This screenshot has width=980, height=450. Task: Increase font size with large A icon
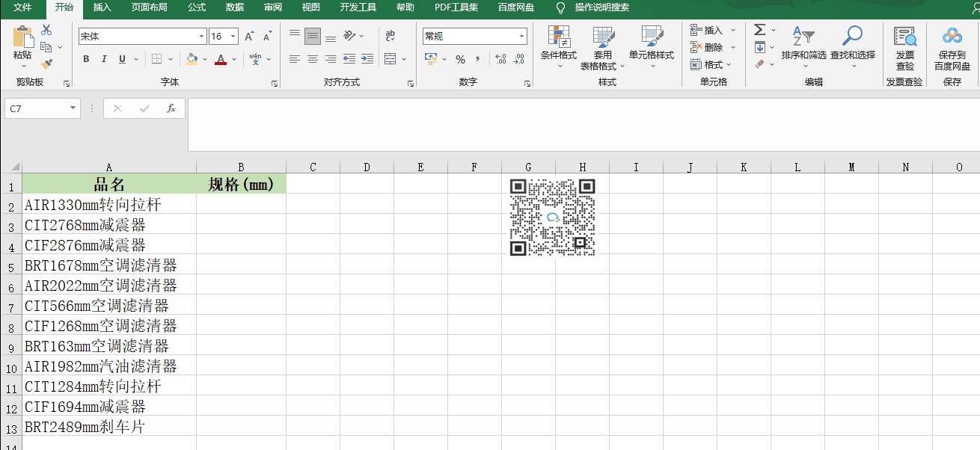point(249,36)
